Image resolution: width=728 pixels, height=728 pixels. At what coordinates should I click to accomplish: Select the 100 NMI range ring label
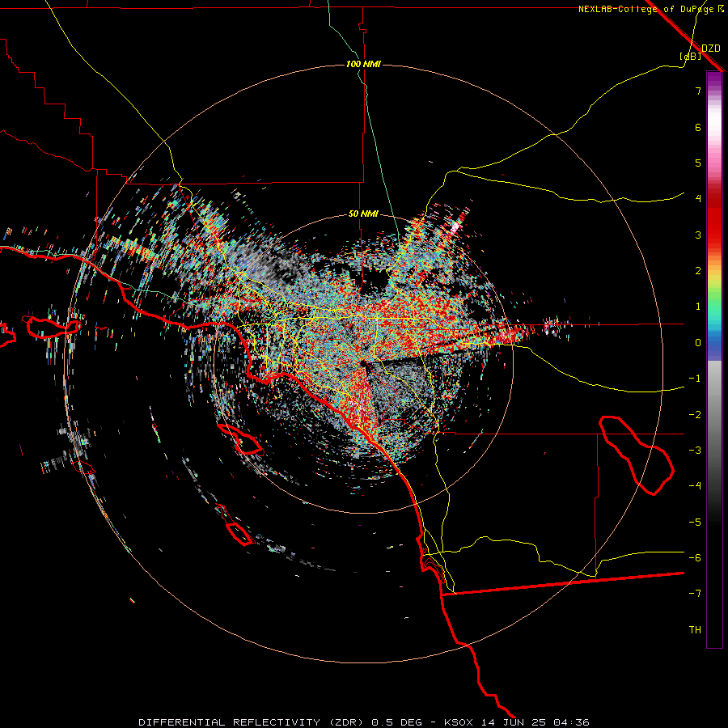tap(363, 64)
